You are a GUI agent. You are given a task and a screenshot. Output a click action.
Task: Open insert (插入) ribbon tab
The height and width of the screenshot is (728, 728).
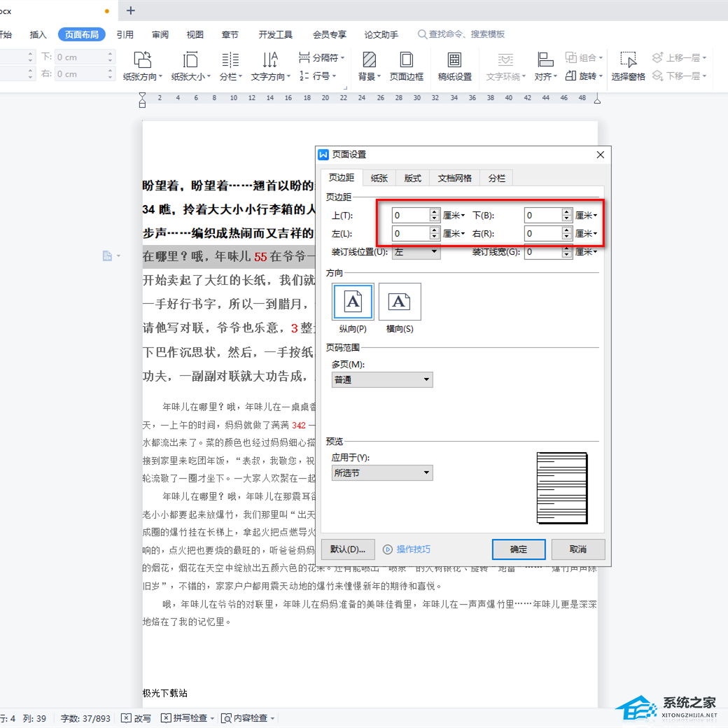click(x=38, y=35)
